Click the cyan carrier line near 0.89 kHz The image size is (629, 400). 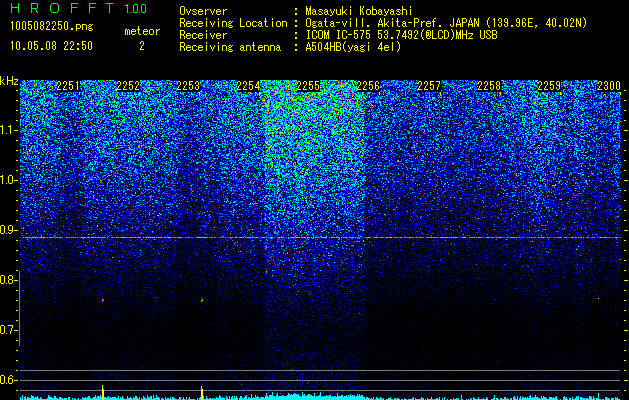click(x=321, y=238)
